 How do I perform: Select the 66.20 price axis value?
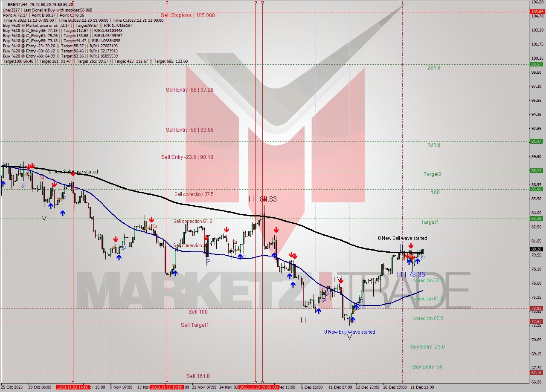537,382
